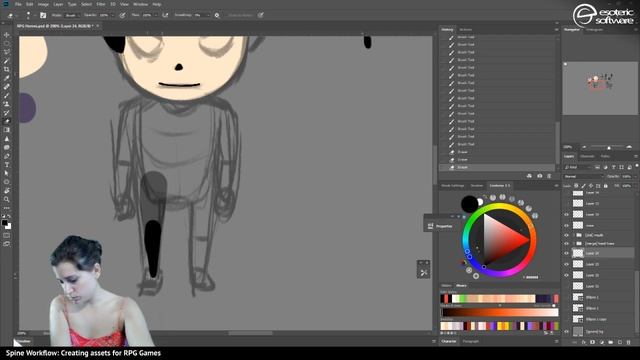Switch to the Actions tab

465,29
